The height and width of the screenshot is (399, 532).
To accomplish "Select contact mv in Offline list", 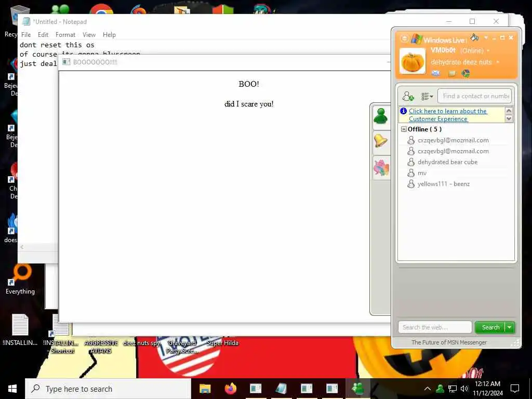I will tap(422, 173).
